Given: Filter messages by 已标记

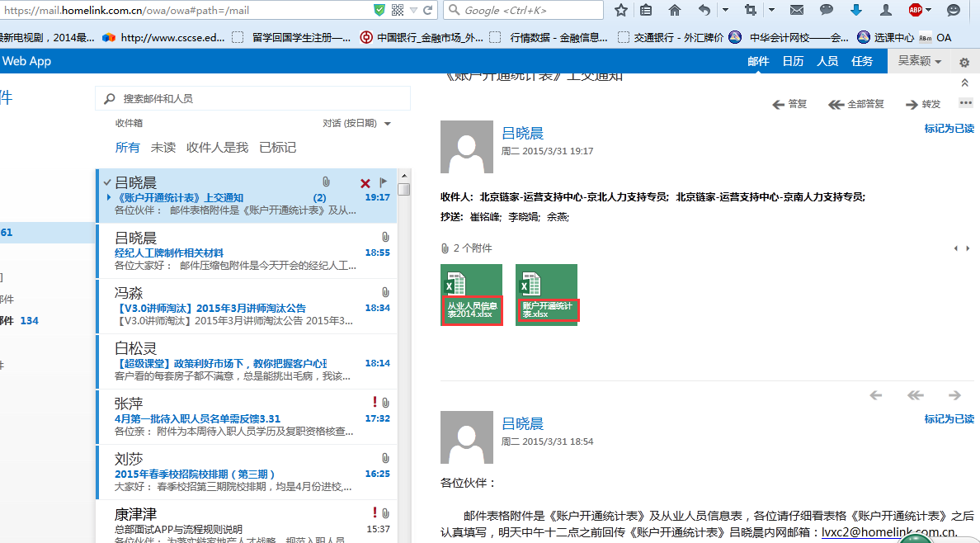Looking at the screenshot, I should (277, 148).
